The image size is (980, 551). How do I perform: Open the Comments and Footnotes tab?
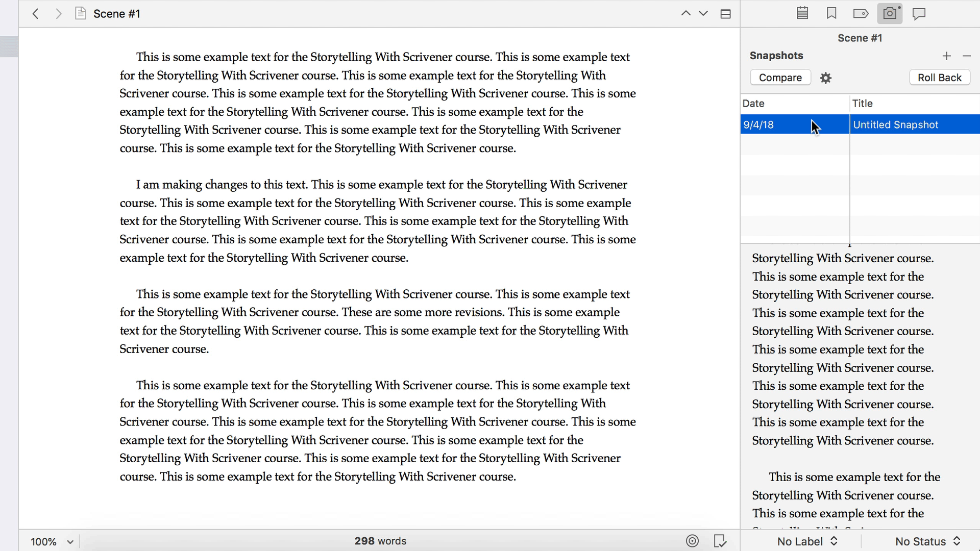coord(919,13)
